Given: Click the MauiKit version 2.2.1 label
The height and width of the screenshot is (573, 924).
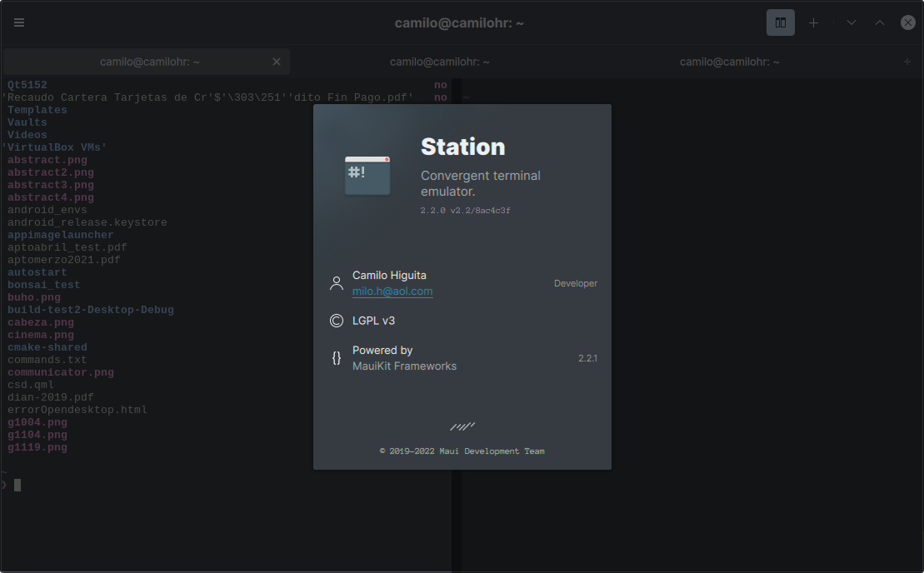Looking at the screenshot, I should [x=587, y=358].
